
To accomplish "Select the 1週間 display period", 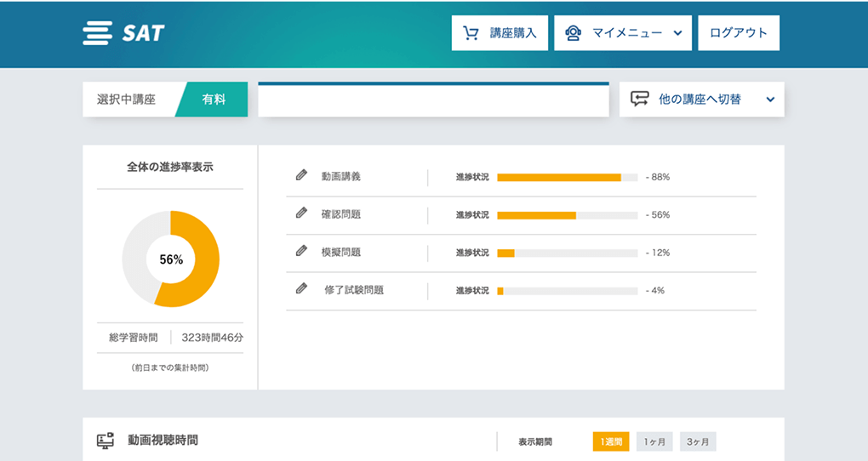I will point(611,441).
